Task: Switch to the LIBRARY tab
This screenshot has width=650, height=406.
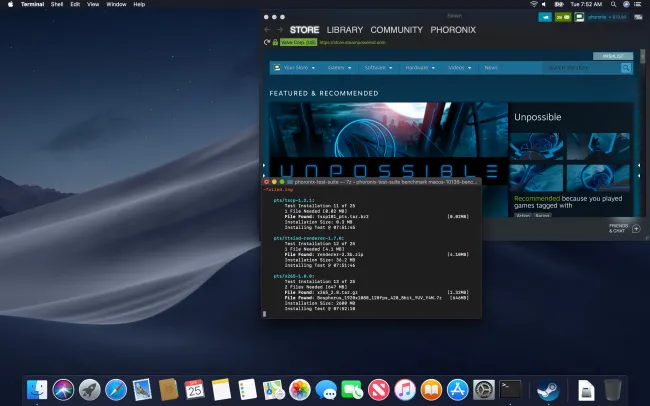Action: [x=345, y=30]
